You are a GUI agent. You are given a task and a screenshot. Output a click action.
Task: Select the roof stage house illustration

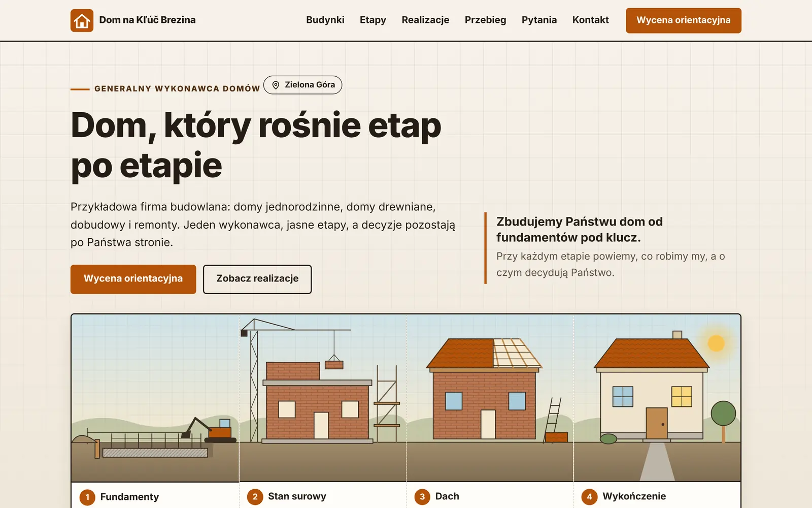pyautogui.click(x=490, y=398)
